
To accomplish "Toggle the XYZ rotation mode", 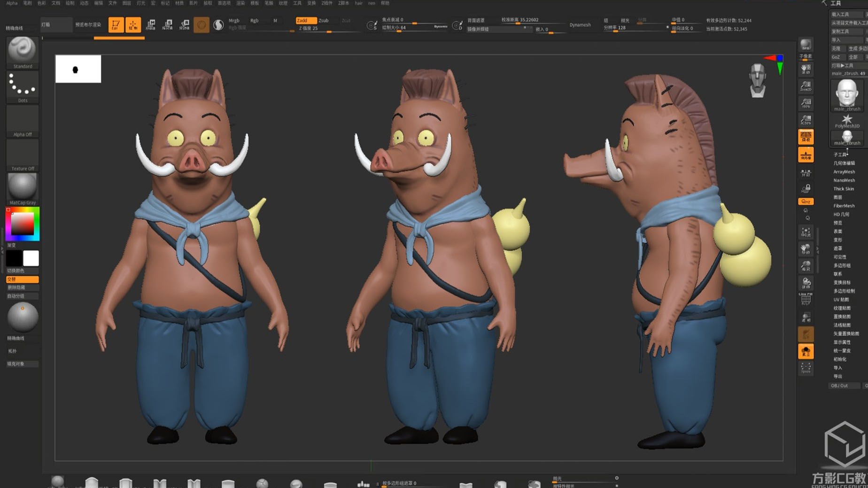I will coord(806,201).
